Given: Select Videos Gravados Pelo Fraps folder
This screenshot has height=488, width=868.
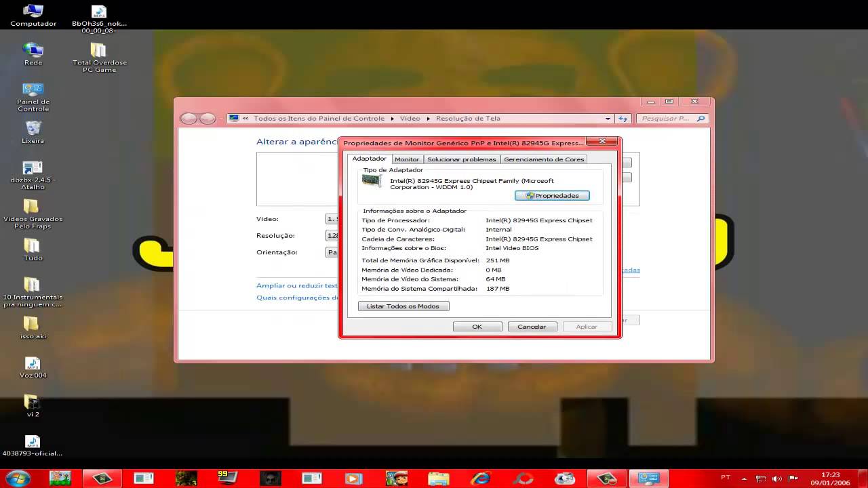Looking at the screenshot, I should click(x=33, y=213).
